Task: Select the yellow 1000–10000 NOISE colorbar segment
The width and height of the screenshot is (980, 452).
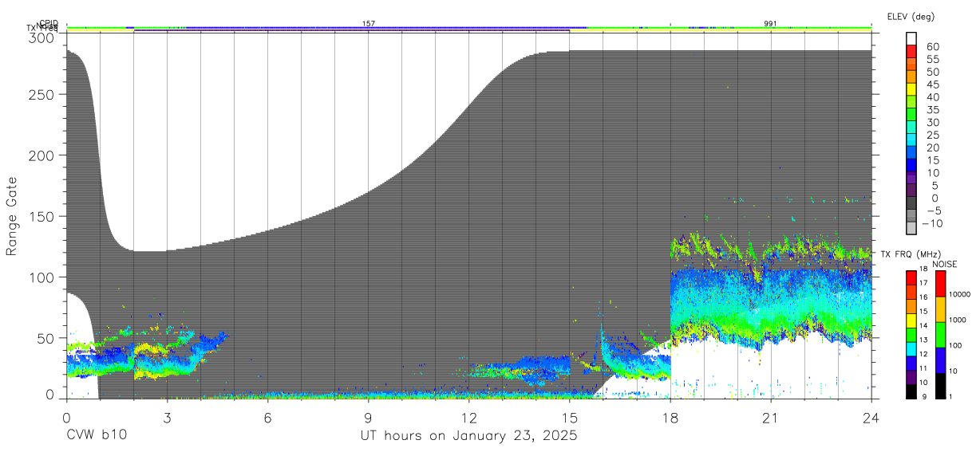Action: coord(940,309)
